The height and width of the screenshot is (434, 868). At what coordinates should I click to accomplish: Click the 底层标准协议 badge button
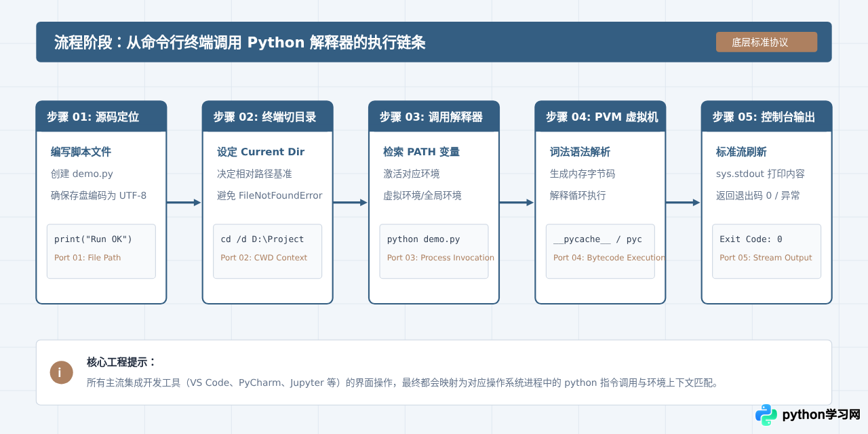[766, 42]
